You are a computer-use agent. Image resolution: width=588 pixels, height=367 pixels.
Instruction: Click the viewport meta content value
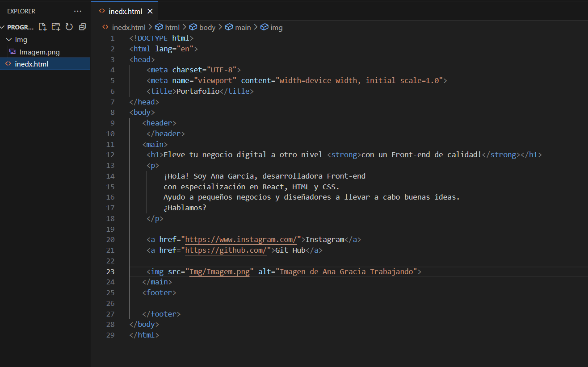(x=359, y=81)
